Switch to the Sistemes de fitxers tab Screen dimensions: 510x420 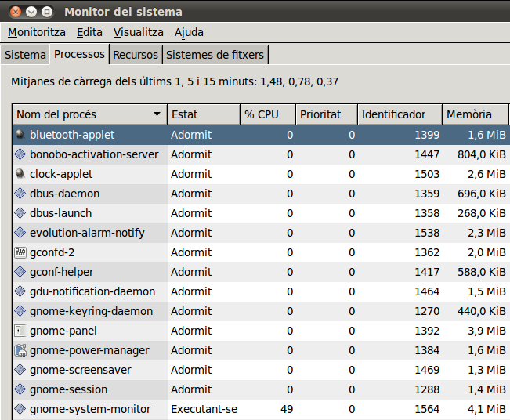[215, 55]
